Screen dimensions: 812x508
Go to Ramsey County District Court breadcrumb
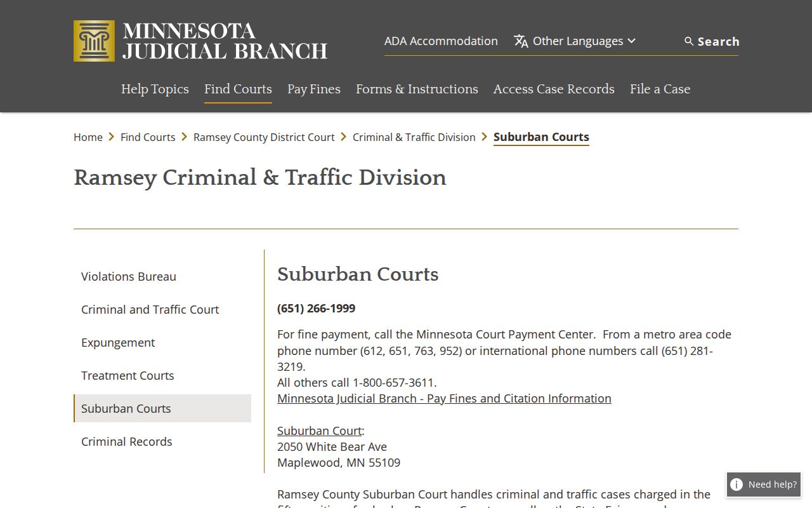tap(264, 137)
